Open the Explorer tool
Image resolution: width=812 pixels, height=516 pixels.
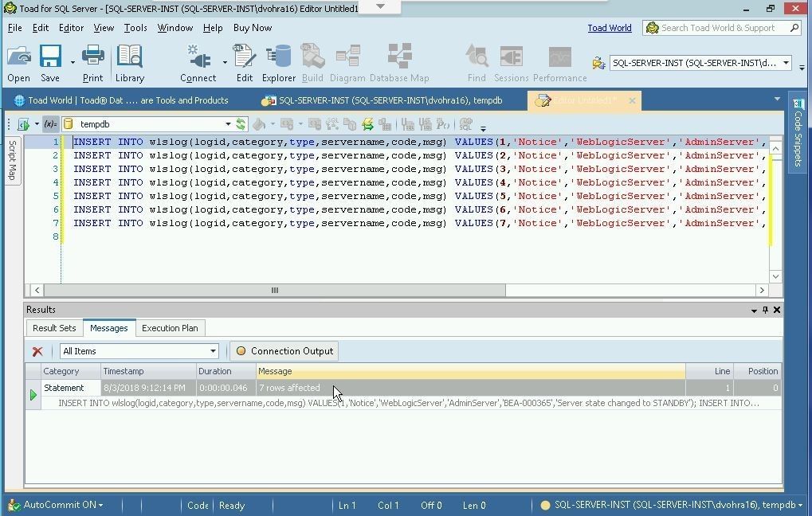pyautogui.click(x=278, y=63)
